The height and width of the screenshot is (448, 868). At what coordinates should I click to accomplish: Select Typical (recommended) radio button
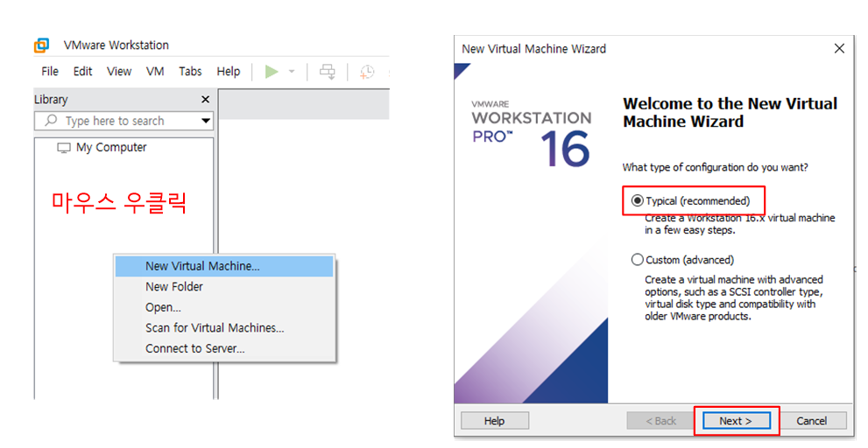(638, 200)
